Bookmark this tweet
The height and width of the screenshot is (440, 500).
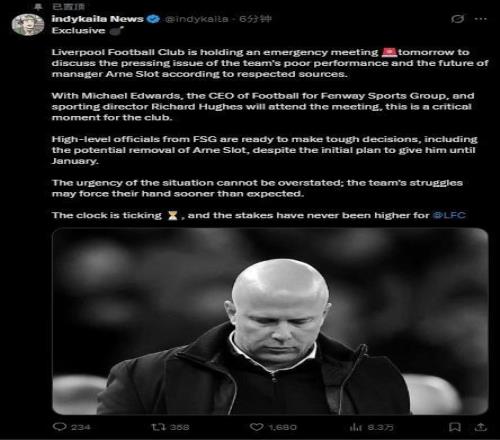pos(455,427)
